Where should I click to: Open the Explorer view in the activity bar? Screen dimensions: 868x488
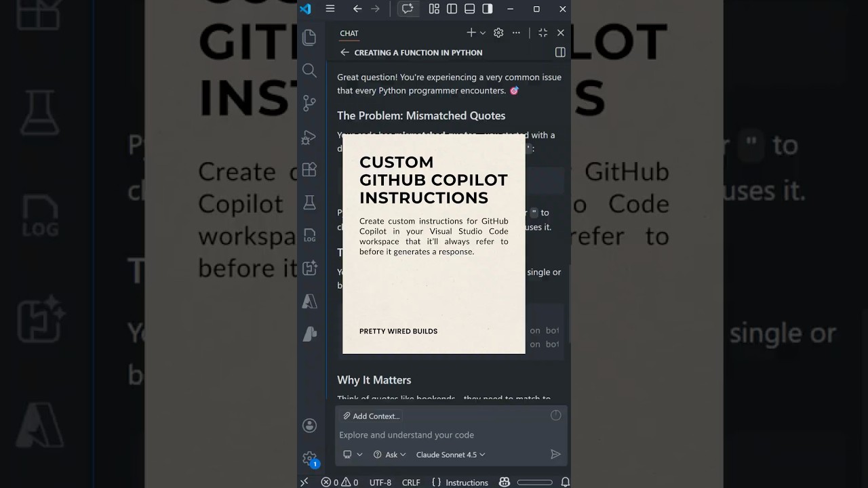click(309, 37)
